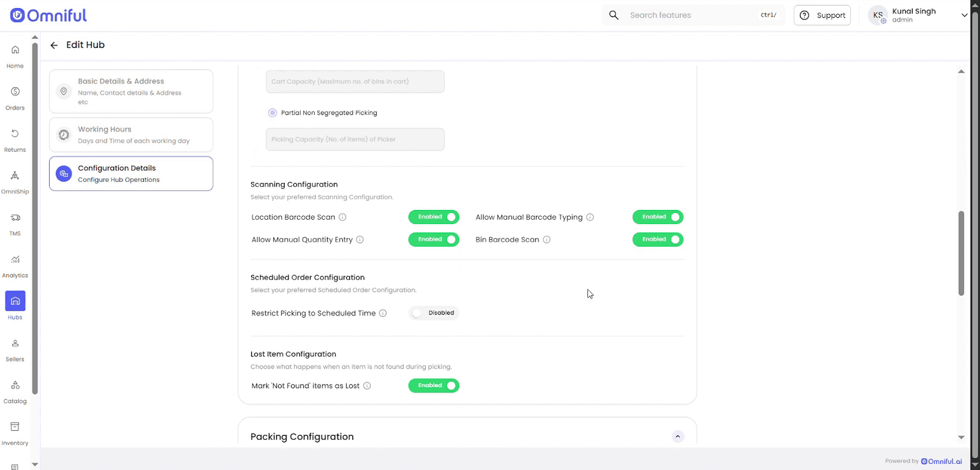
Task: Open the Kunal Singh account dropdown
Action: click(964, 15)
